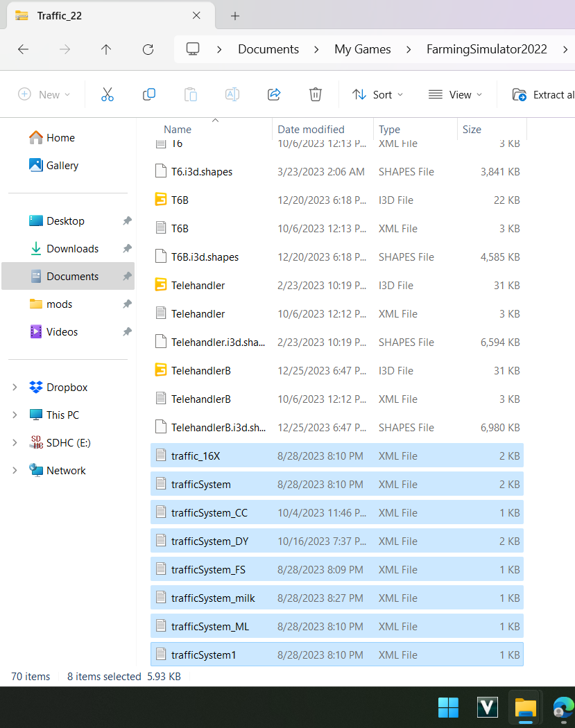Expand chevron after FarmingSimulator2022 breadcrumb
The height and width of the screenshot is (728, 575).
[x=565, y=49]
